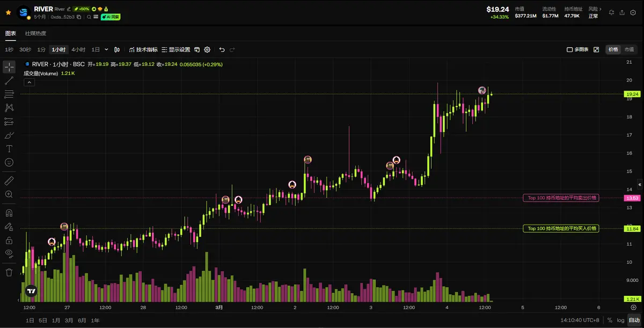Image resolution: width=644 pixels, height=328 pixels.
Task: Set the date range to 5日
Action: pos(43,320)
